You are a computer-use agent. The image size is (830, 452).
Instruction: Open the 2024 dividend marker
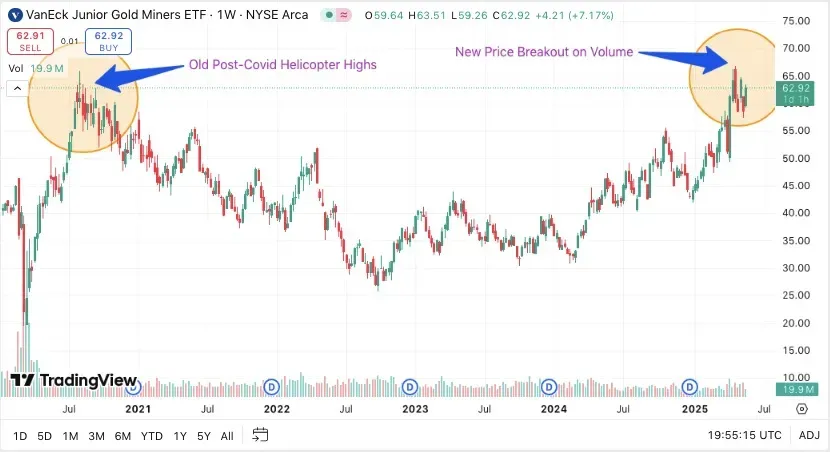point(549,387)
